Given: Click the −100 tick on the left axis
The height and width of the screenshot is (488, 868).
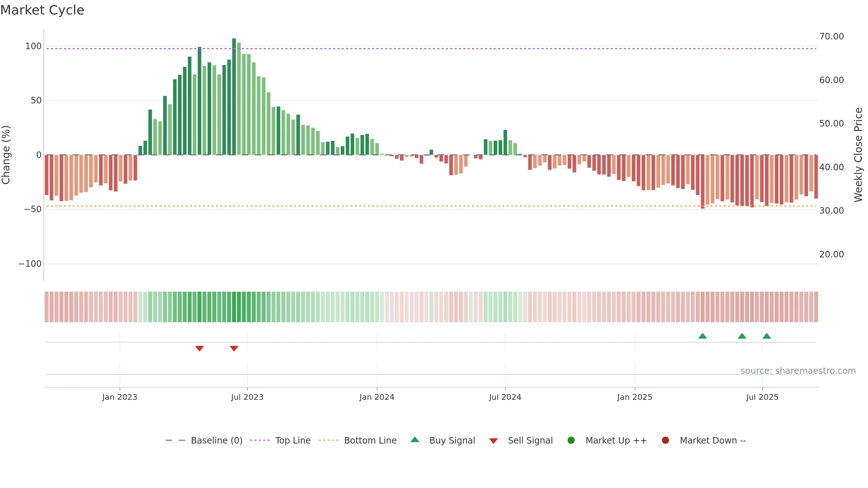Looking at the screenshot, I should pos(30,264).
